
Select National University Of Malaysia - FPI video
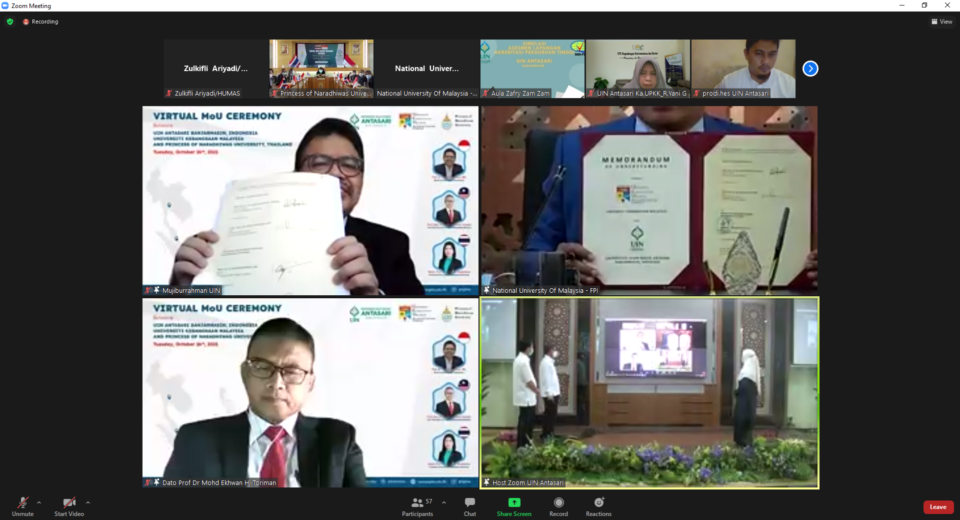pyautogui.click(x=649, y=201)
